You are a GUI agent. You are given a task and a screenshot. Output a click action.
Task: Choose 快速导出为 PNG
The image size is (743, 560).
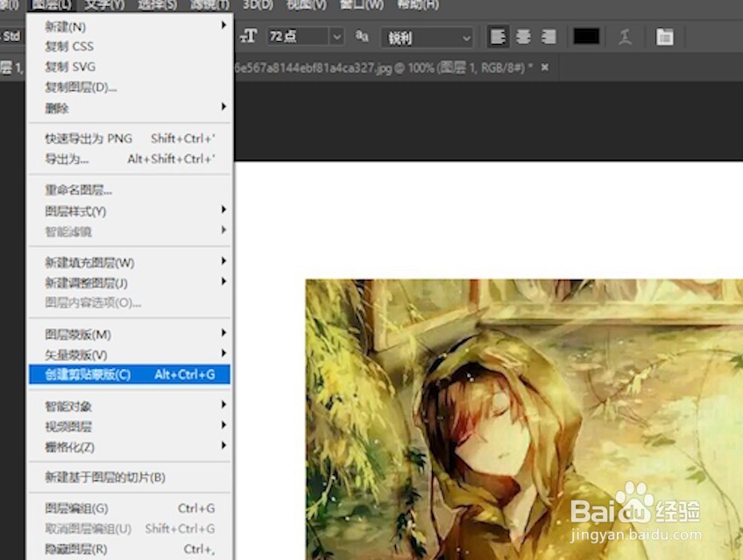[x=130, y=138]
